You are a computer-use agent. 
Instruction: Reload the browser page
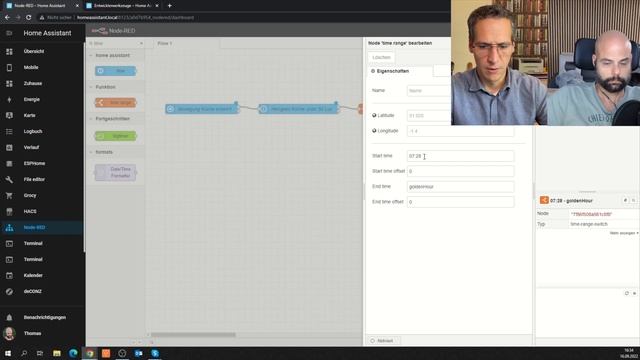click(x=29, y=18)
